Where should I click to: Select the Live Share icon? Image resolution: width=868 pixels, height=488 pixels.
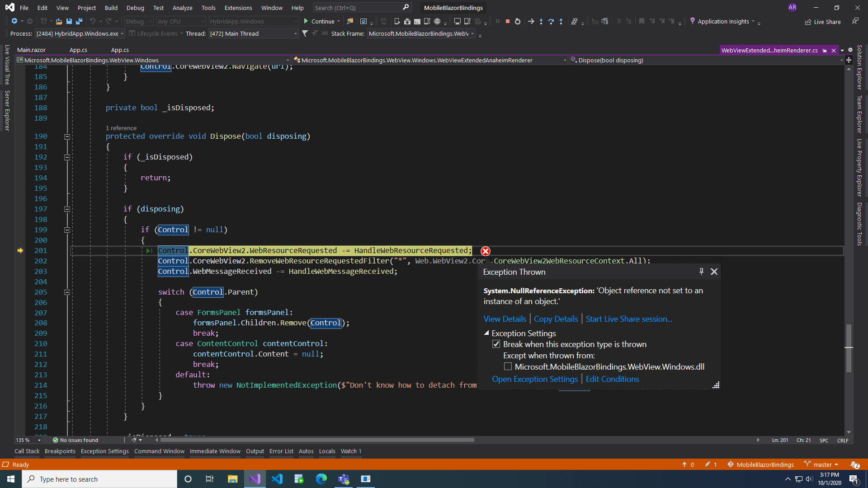coord(823,22)
